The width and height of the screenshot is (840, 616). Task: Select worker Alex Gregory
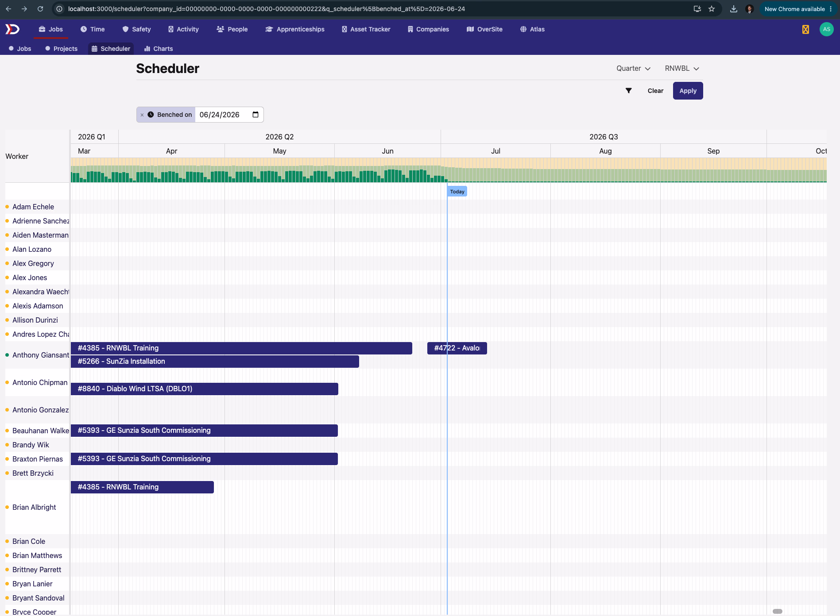pos(33,263)
